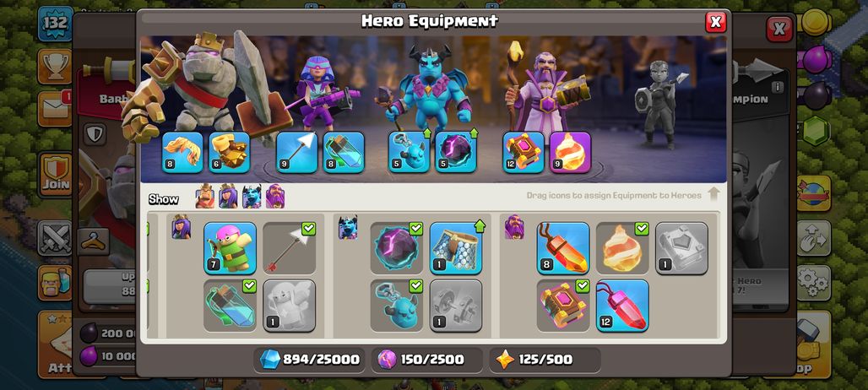The image size is (868, 390).
Task: Tap the checked Dark Orb in inventory
Action: [x=396, y=248]
